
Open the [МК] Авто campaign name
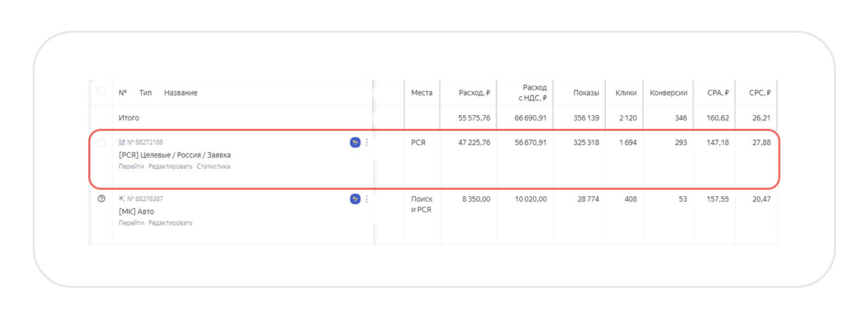[136, 211]
